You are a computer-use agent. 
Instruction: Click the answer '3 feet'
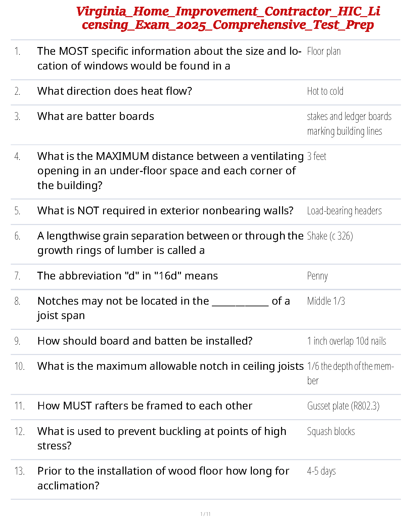(x=317, y=156)
